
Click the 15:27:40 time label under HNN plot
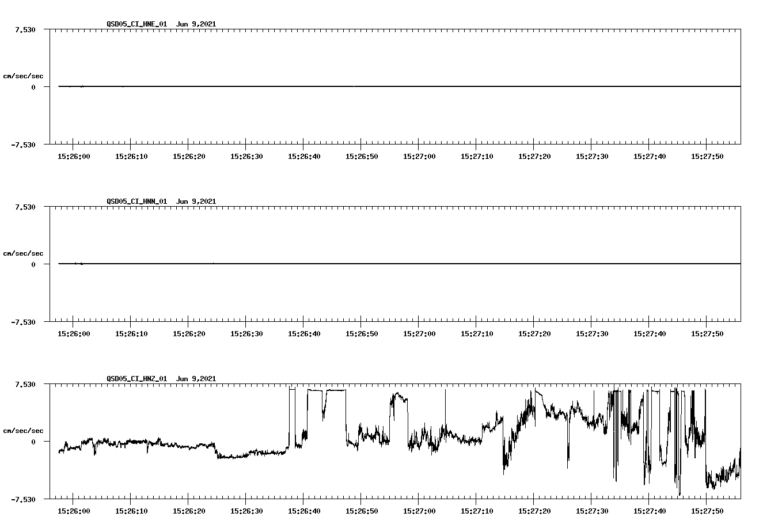pyautogui.click(x=650, y=333)
